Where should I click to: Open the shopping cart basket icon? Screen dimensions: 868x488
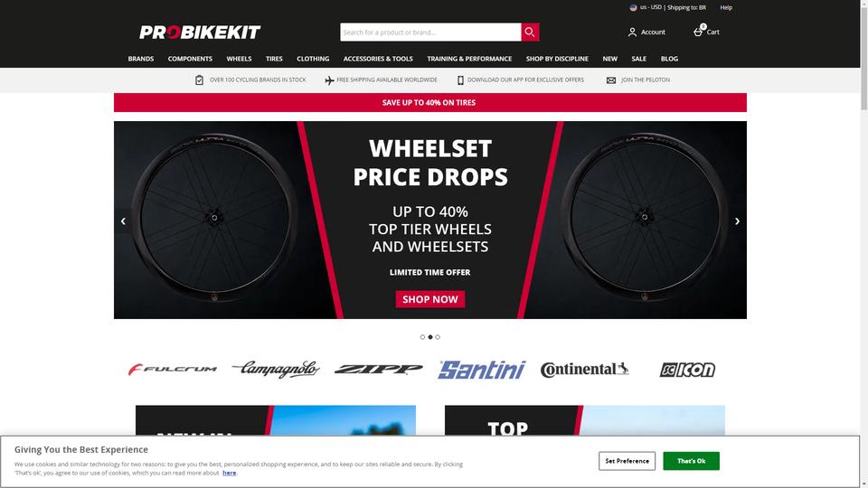coord(699,32)
